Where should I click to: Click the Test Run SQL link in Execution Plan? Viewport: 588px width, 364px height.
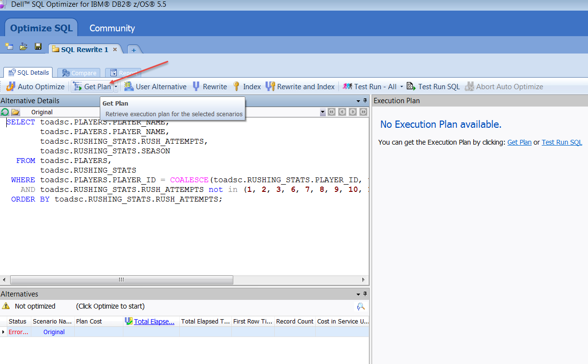[562, 142]
